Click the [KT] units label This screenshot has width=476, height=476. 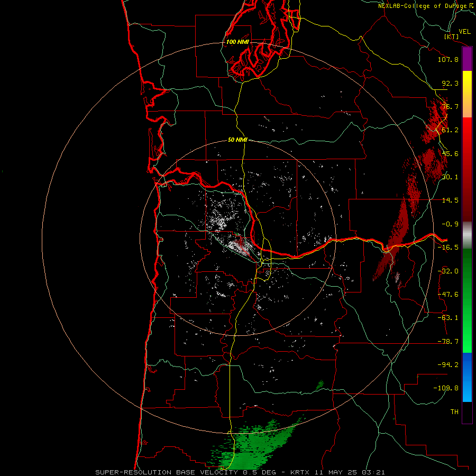[x=452, y=36]
